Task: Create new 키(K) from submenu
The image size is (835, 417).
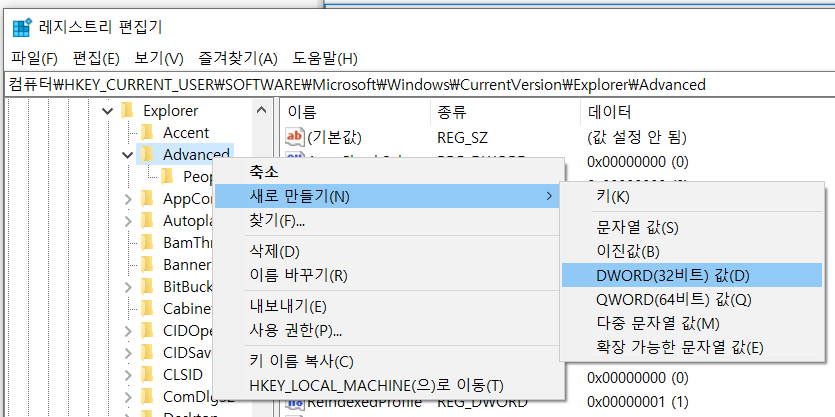Action: (692, 197)
